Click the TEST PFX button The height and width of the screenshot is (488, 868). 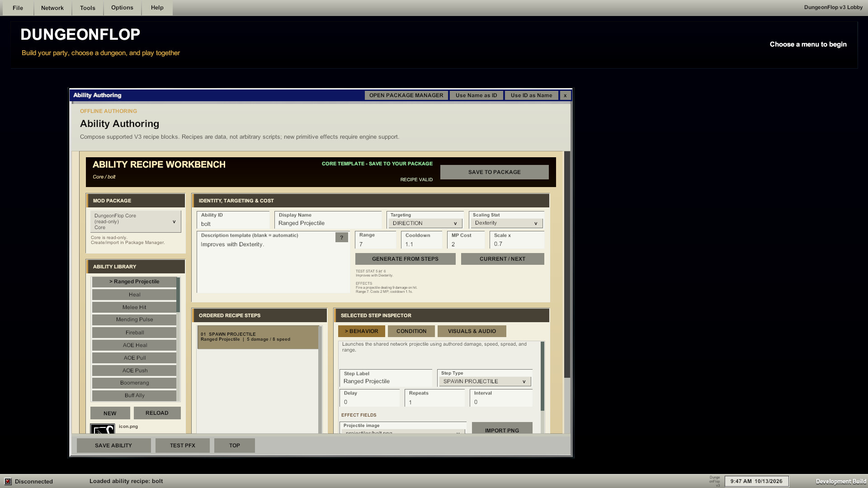(x=183, y=446)
